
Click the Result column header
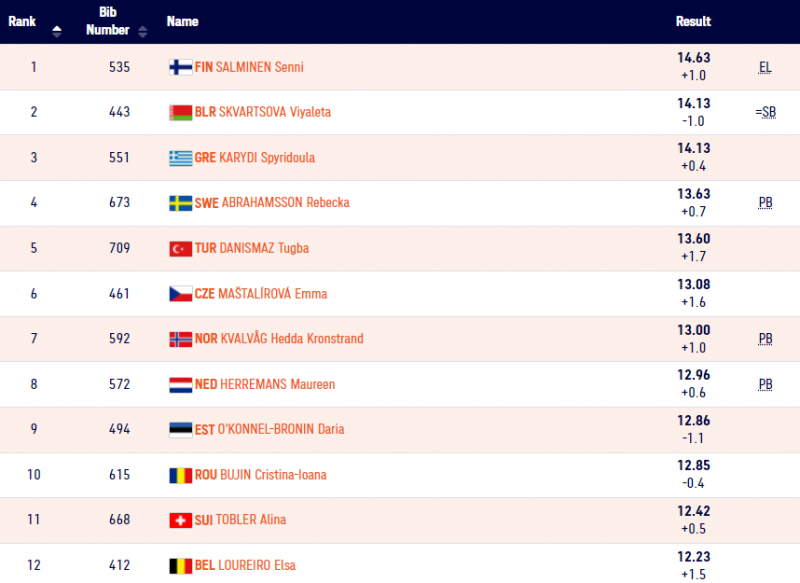(x=693, y=21)
